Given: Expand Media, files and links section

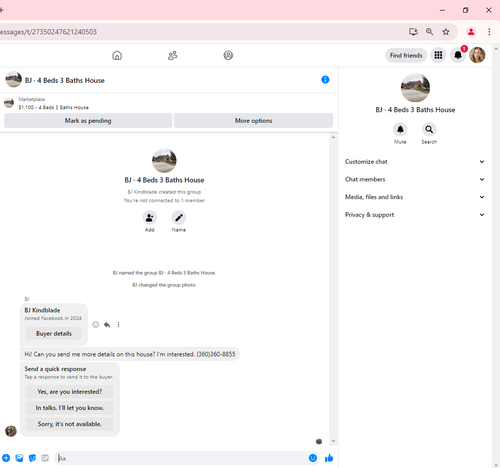Looking at the screenshot, I should click(x=415, y=197).
